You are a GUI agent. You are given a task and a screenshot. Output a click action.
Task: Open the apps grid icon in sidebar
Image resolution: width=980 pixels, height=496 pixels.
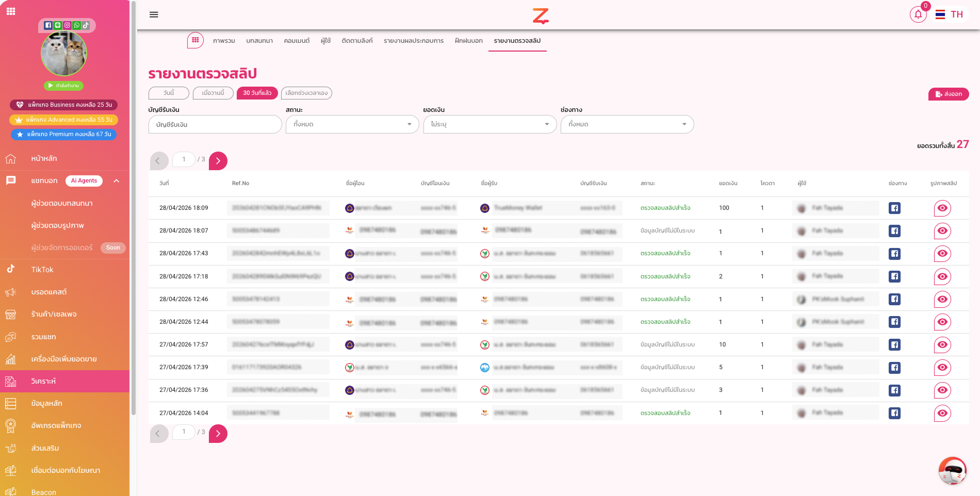pyautogui.click(x=11, y=11)
